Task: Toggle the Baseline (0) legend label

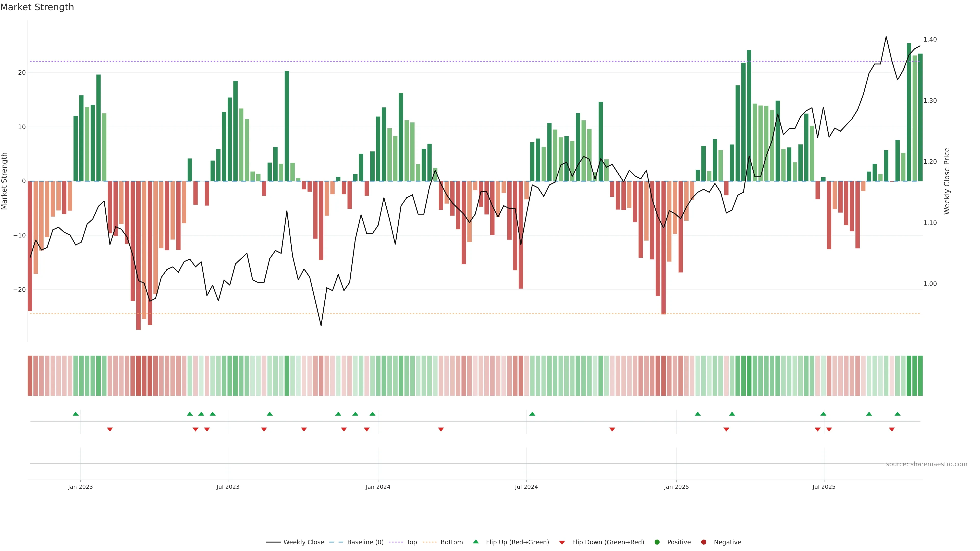Action: point(365,542)
